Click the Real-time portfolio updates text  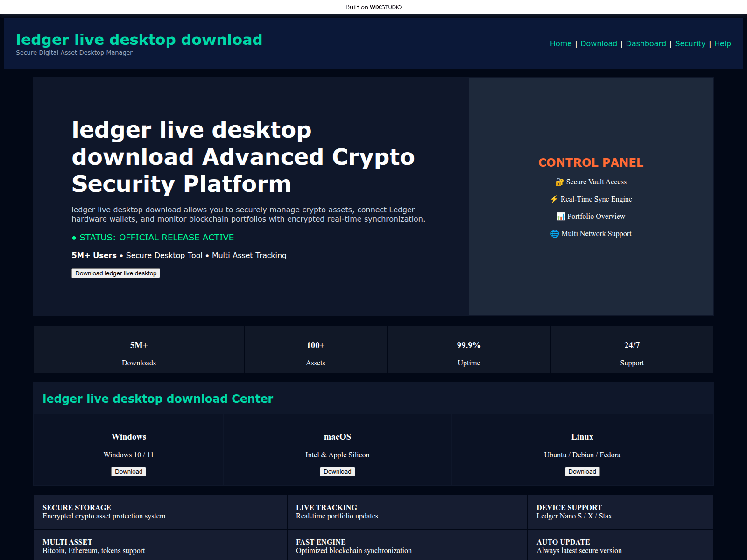337,516
